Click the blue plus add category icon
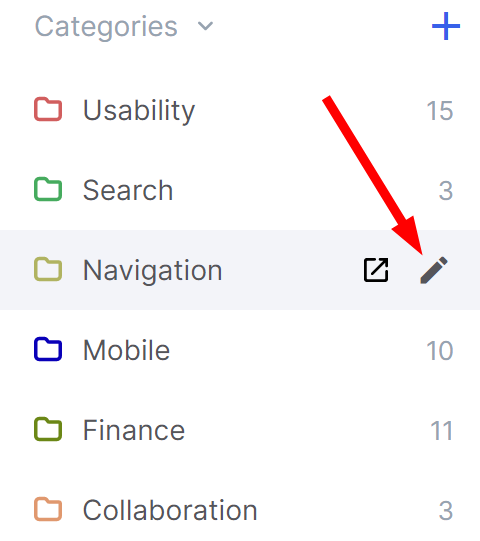 tap(446, 26)
